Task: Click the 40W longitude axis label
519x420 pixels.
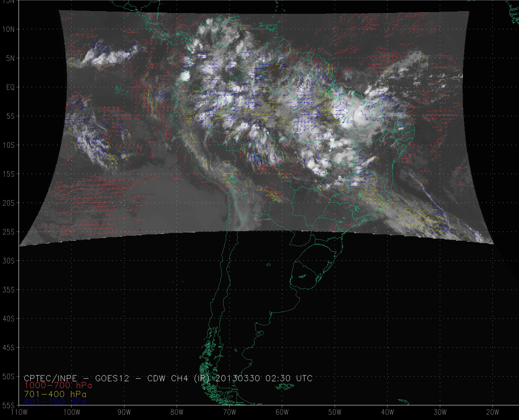Action: click(387, 412)
